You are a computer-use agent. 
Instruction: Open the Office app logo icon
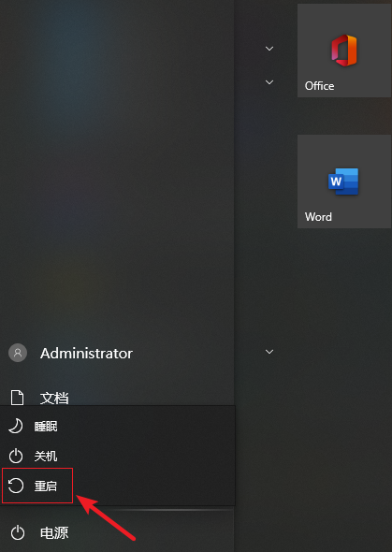coord(343,51)
